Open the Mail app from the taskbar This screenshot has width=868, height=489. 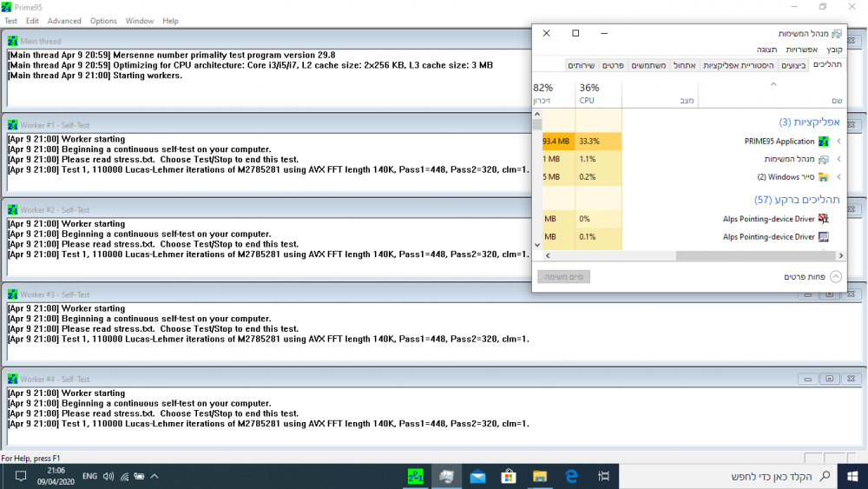click(x=477, y=476)
